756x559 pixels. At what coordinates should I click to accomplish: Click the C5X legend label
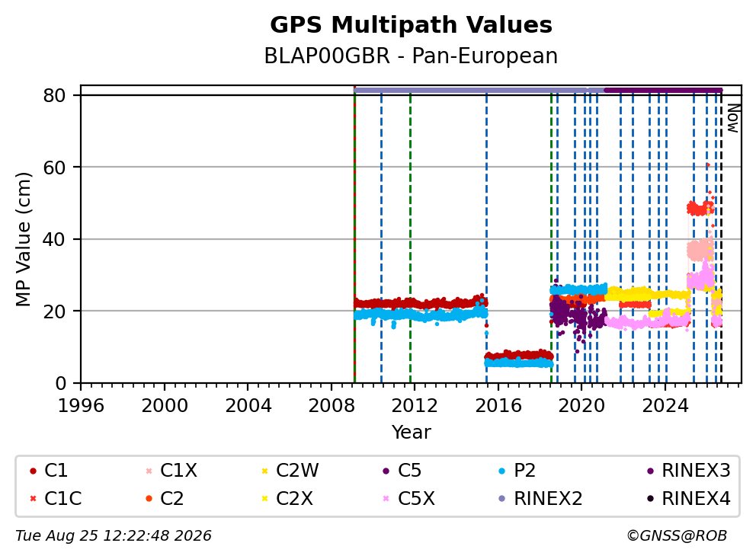pyautogui.click(x=416, y=498)
